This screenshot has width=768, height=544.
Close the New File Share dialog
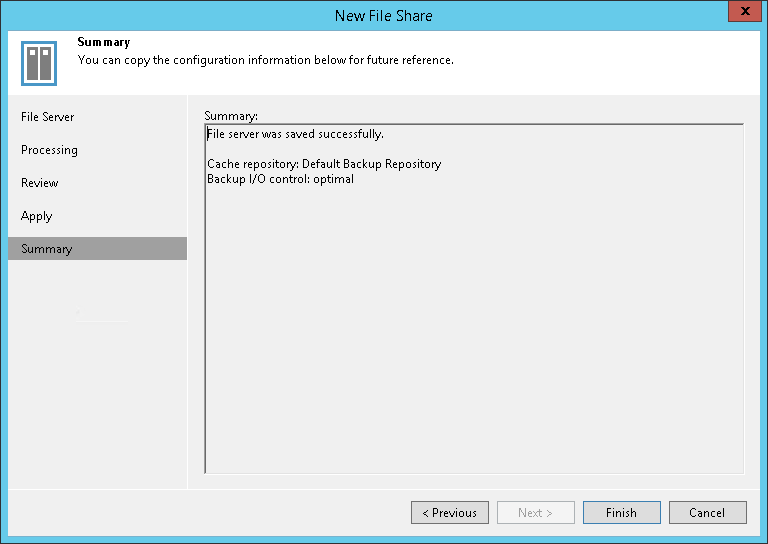745,11
